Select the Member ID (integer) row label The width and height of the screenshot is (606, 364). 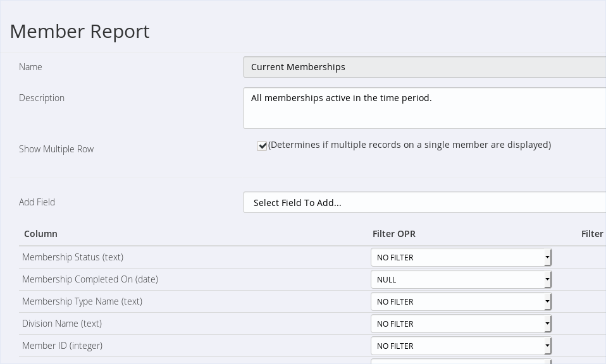pos(62,346)
